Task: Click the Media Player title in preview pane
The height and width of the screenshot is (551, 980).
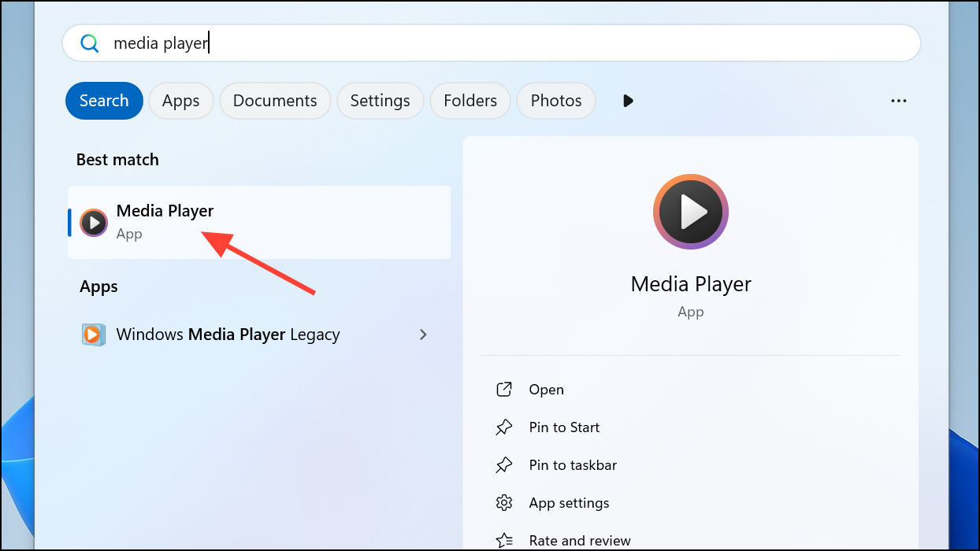Action: coord(691,284)
